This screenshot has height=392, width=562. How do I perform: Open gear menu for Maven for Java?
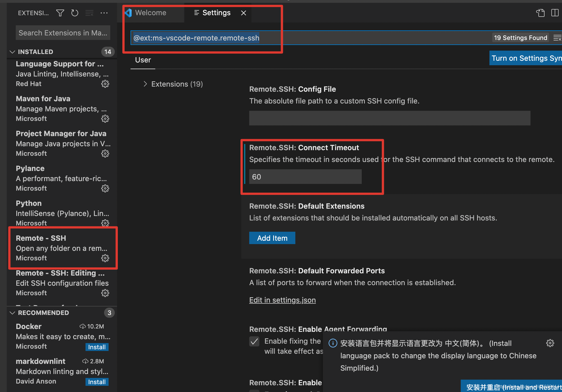pos(105,119)
